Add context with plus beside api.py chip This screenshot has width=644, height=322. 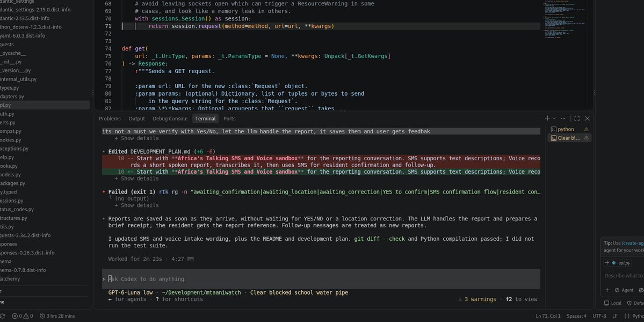pyautogui.click(x=606, y=263)
